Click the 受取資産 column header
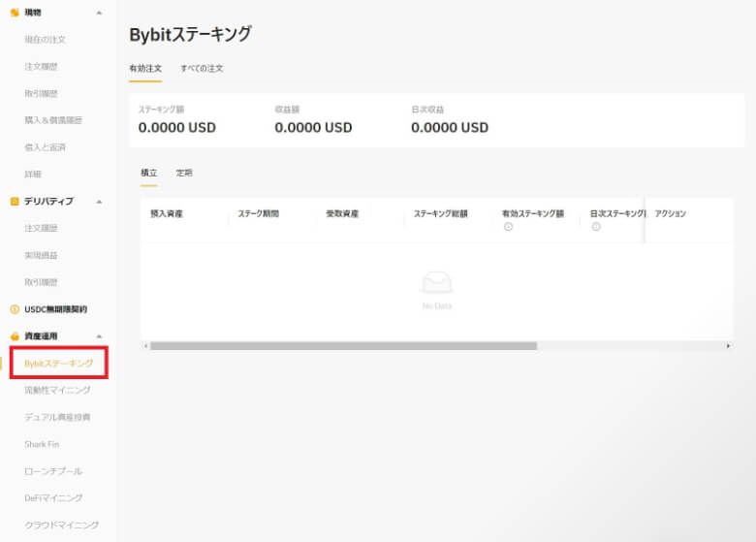Screen dimensions: 756x542 (x=342, y=213)
